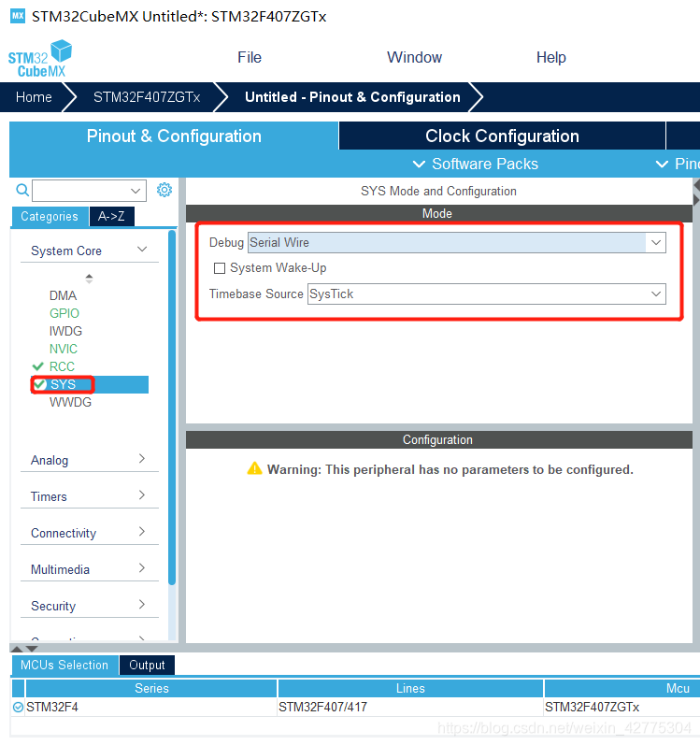This screenshot has height=745, width=700.
Task: Click the Lines column header
Action: tap(410, 689)
